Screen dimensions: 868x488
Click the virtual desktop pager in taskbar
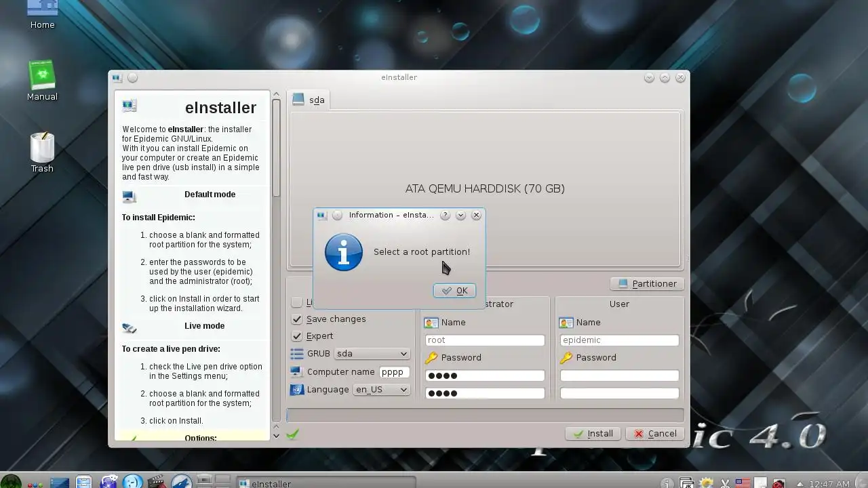coord(214,481)
